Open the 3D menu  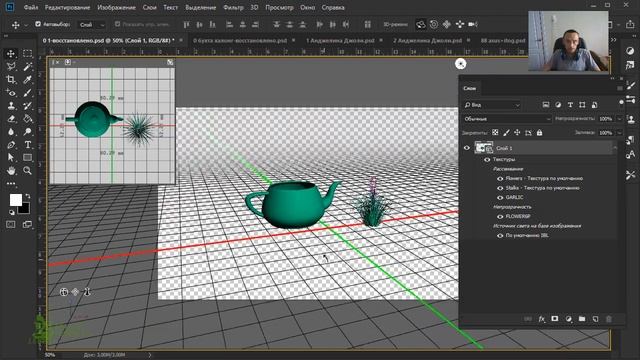pos(254,7)
